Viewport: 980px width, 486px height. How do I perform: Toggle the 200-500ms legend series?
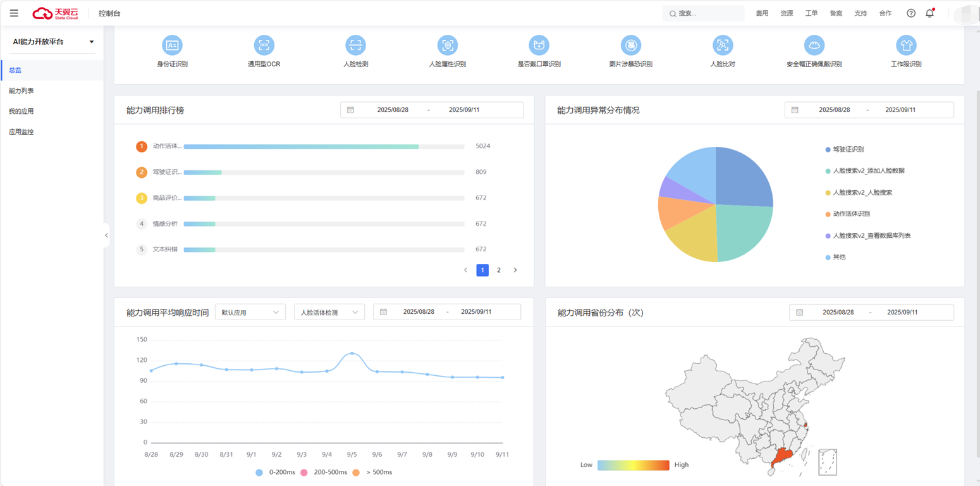point(324,472)
